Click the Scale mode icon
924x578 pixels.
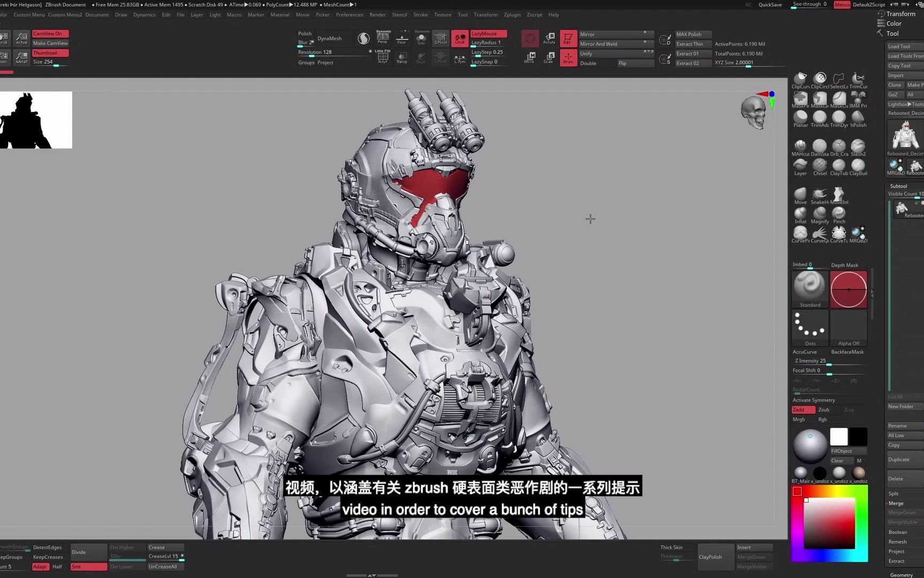coord(549,58)
